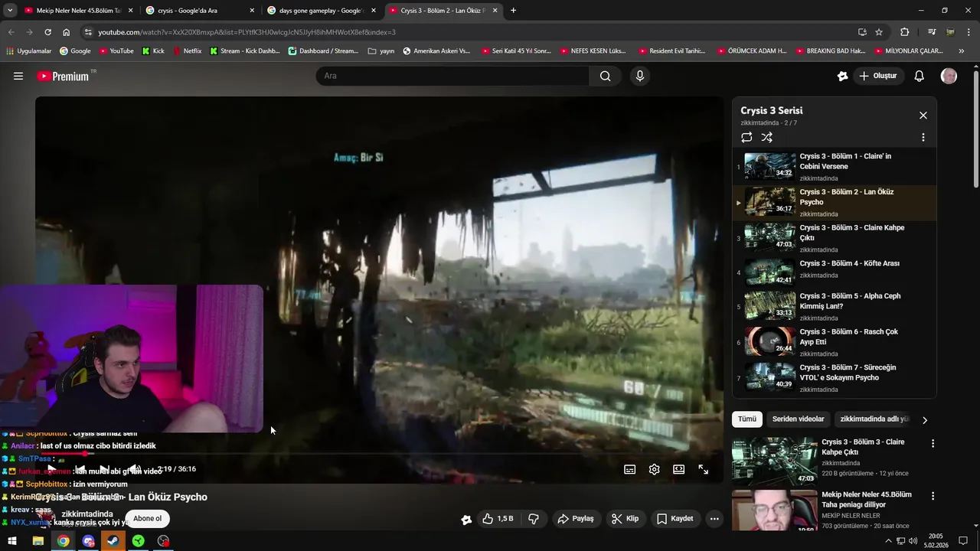This screenshot has width=980, height=551.
Task: Toggle playlist shuffle
Action: [x=767, y=138]
